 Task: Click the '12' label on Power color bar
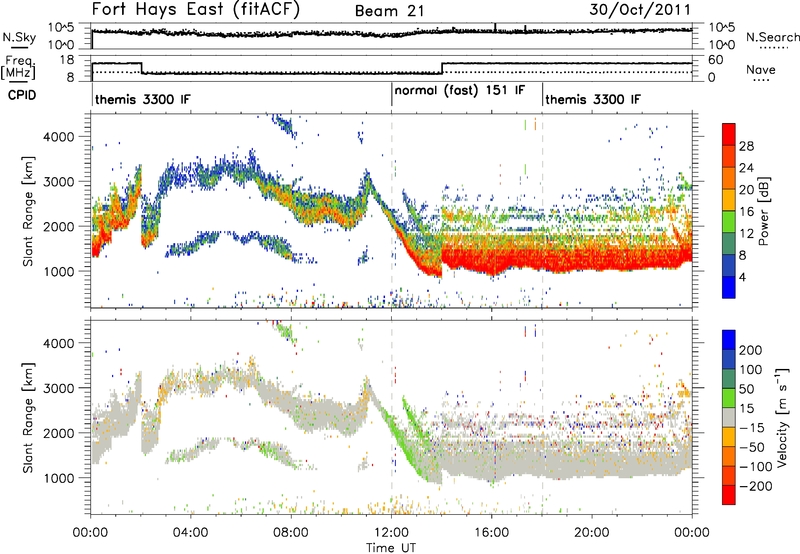[x=746, y=234]
